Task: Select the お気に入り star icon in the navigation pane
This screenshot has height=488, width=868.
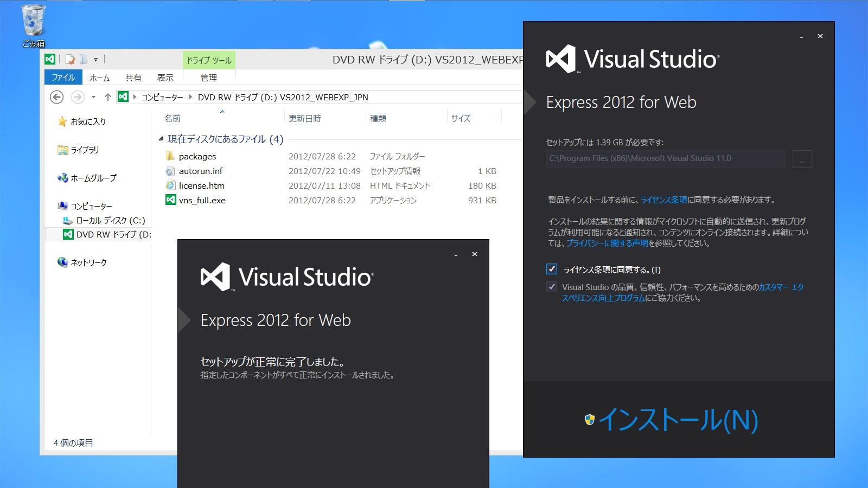Action: 62,121
